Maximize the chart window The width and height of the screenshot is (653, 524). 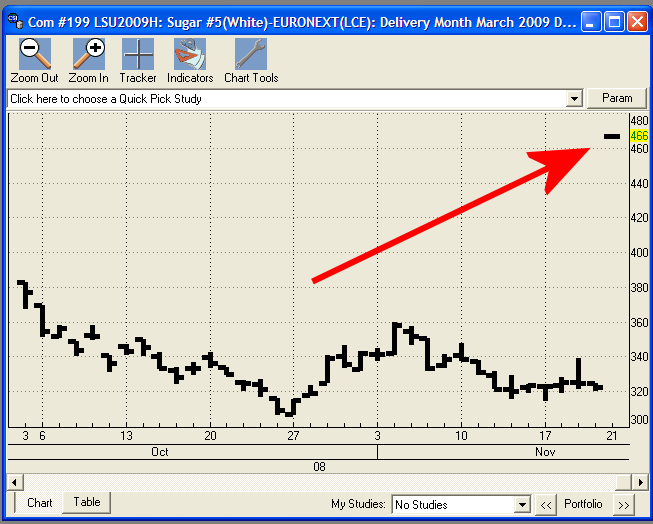point(614,21)
